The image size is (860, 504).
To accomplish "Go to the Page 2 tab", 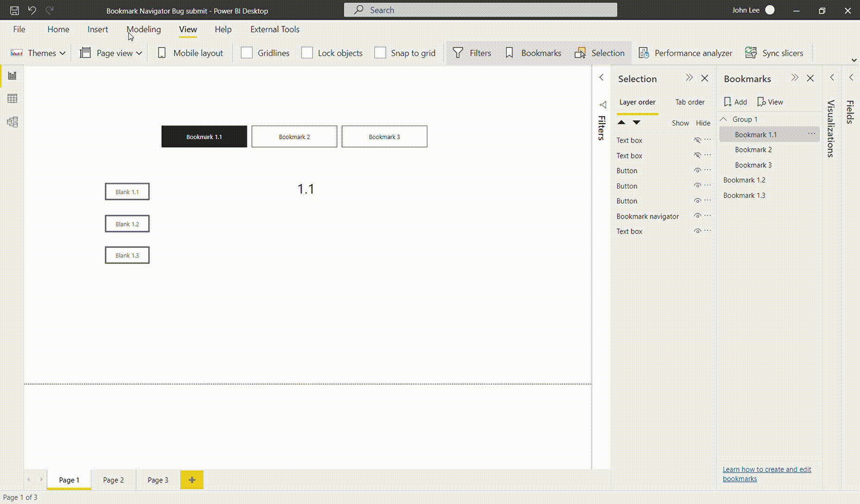I will click(x=114, y=480).
